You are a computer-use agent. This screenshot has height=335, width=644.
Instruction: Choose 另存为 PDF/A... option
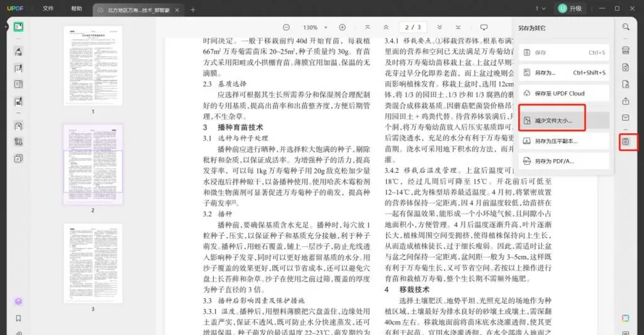563,162
